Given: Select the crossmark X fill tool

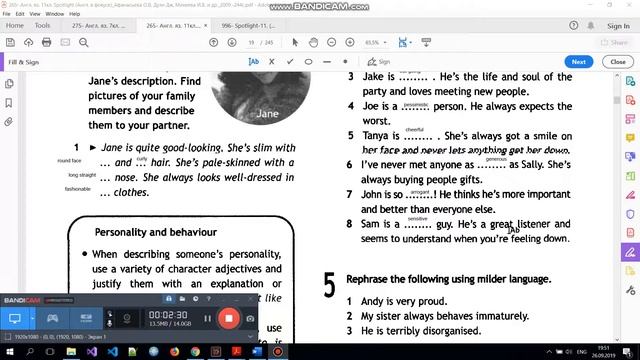Looking at the screenshot, I should (x=272, y=62).
